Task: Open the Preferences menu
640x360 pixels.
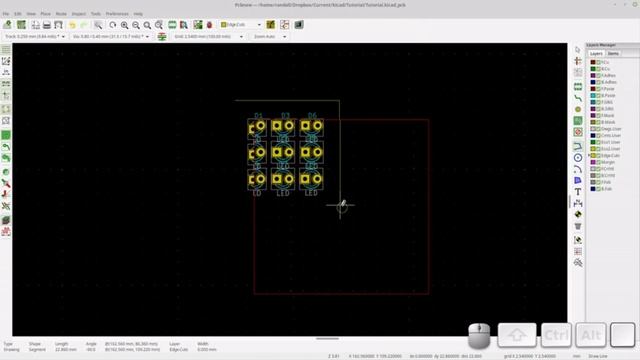Action: point(117,14)
